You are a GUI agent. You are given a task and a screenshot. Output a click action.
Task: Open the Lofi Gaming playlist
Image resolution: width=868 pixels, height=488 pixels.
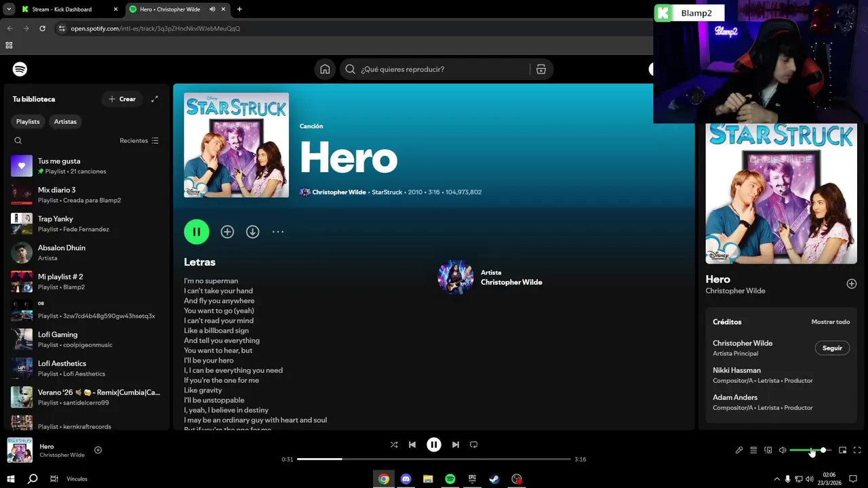pos(85,340)
